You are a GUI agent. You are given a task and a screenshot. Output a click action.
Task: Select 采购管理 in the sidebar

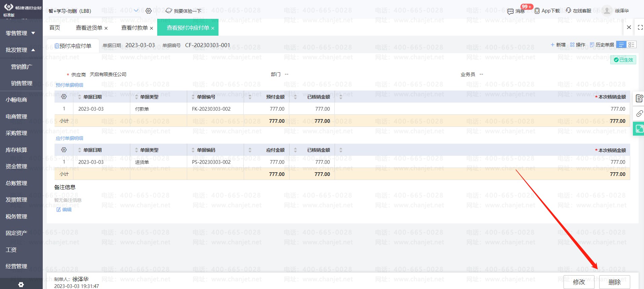[16, 133]
